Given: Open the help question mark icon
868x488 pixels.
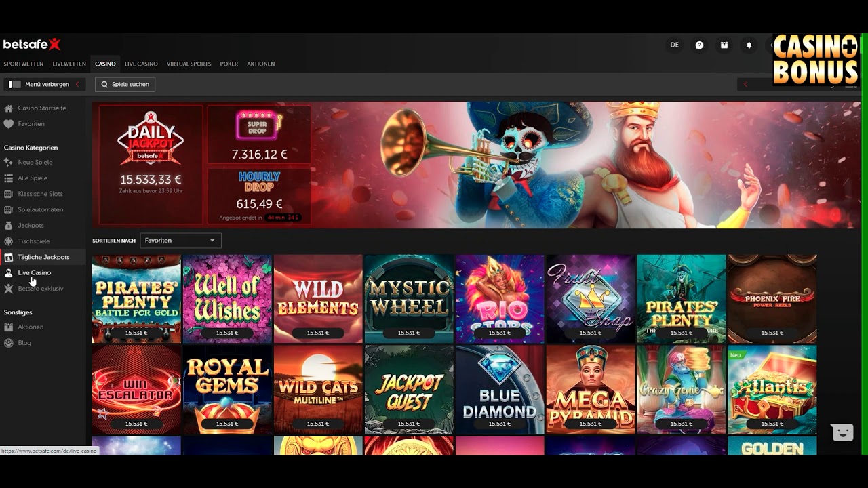Looking at the screenshot, I should point(699,45).
